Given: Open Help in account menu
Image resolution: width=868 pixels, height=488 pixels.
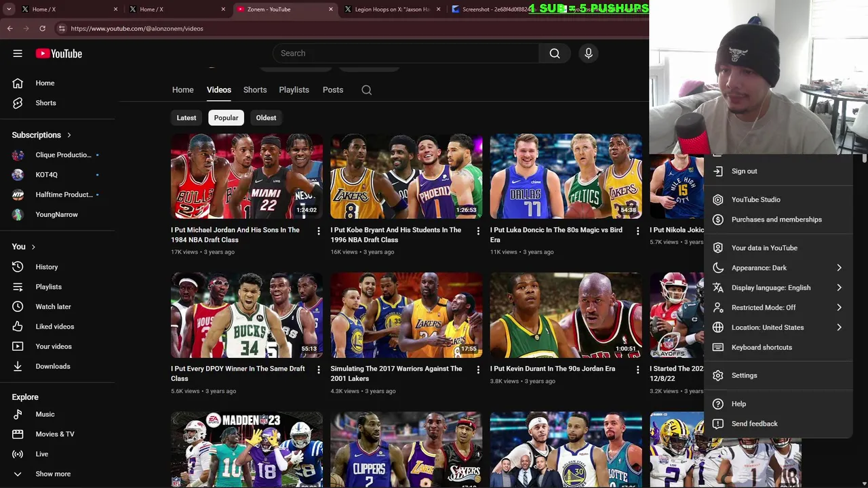Looking at the screenshot, I should pos(777,404).
